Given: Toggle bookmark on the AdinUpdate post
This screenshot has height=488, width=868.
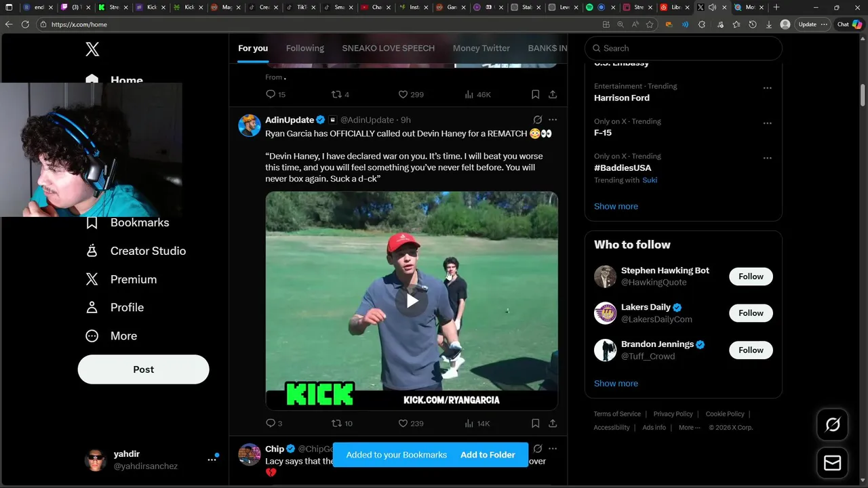Looking at the screenshot, I should (535, 423).
